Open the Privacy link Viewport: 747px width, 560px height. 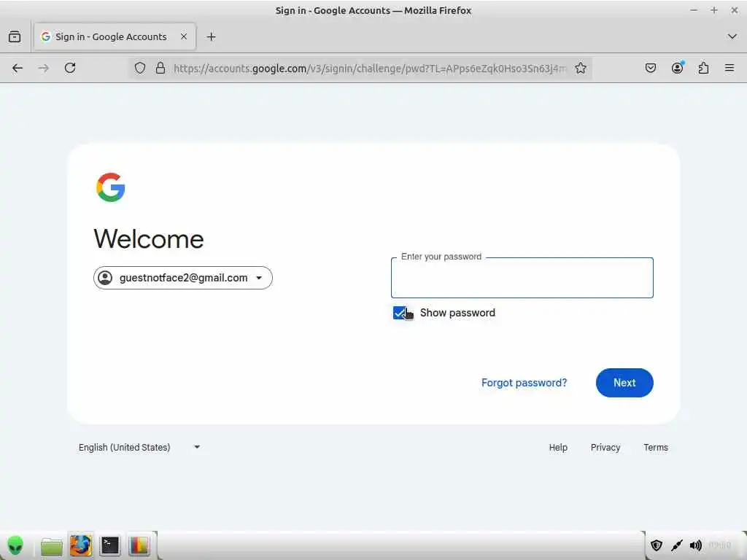coord(605,447)
